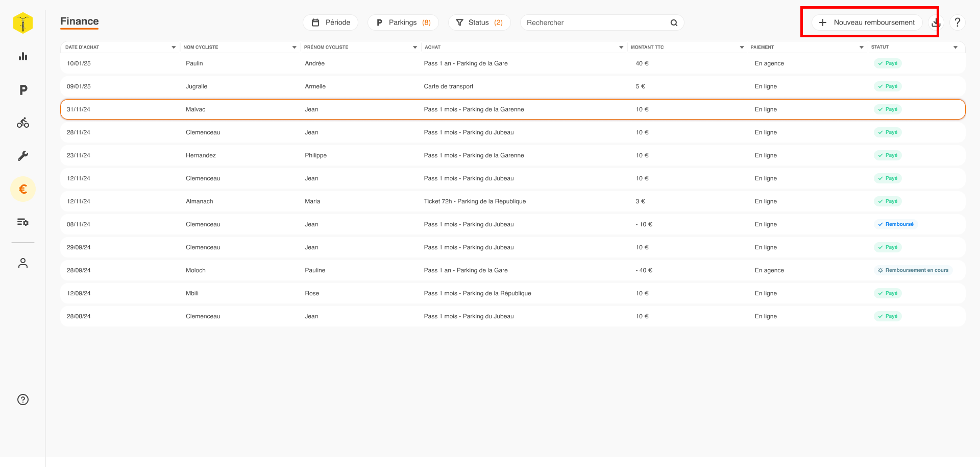
Task: Click En agence payment in Paulin row
Action: coord(769,63)
